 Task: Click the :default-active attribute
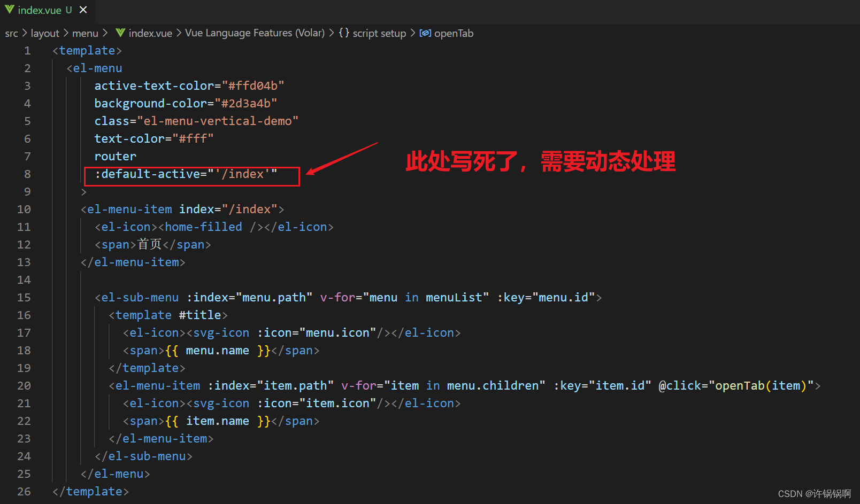coord(147,174)
